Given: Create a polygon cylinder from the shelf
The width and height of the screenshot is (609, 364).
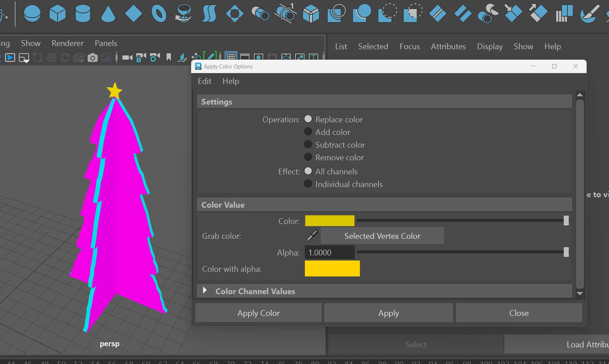Looking at the screenshot, I should click(x=83, y=14).
